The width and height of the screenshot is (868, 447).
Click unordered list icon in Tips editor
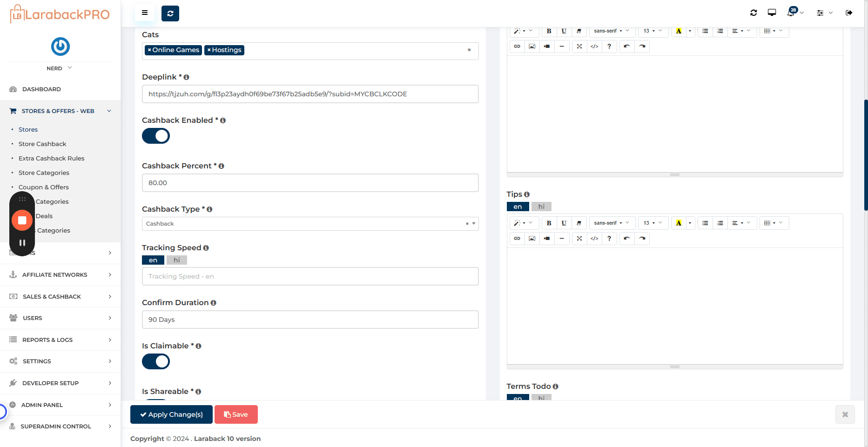tap(706, 223)
